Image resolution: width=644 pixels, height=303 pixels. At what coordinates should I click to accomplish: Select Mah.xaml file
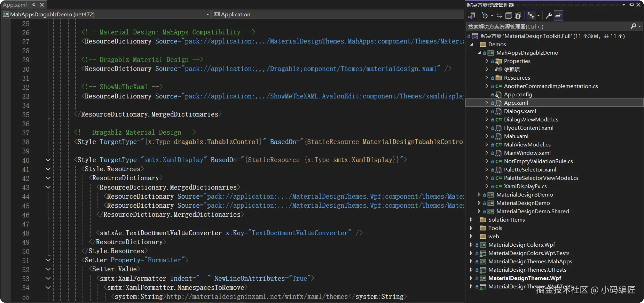(x=516, y=136)
